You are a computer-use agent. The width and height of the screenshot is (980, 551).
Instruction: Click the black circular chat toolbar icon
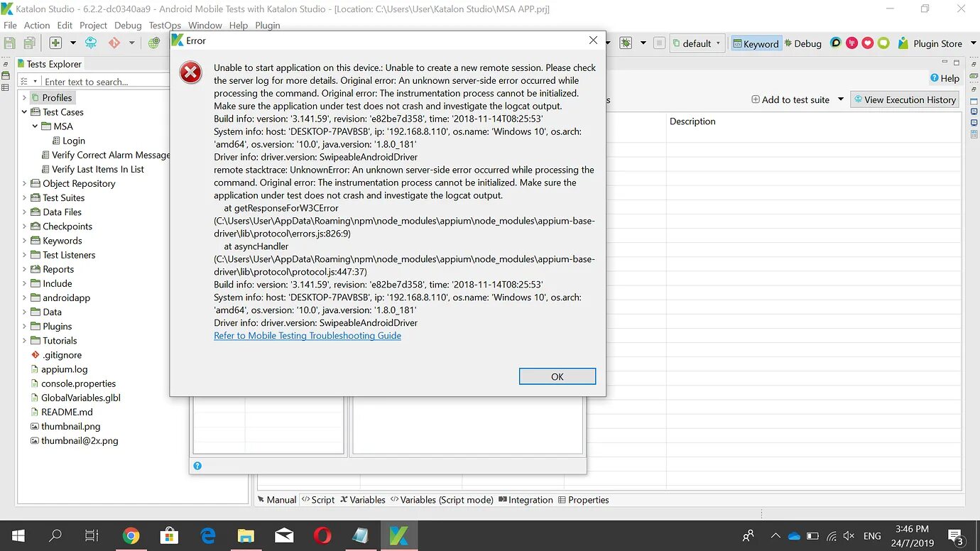836,43
